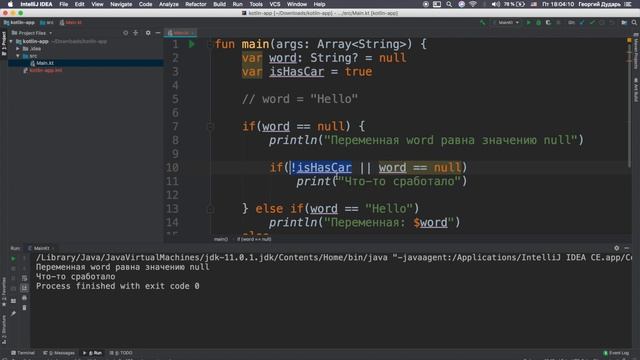Image resolution: width=640 pixels, height=360 pixels.
Task: Click the restore layout icon in Run panel
Action: click(x=13, y=301)
